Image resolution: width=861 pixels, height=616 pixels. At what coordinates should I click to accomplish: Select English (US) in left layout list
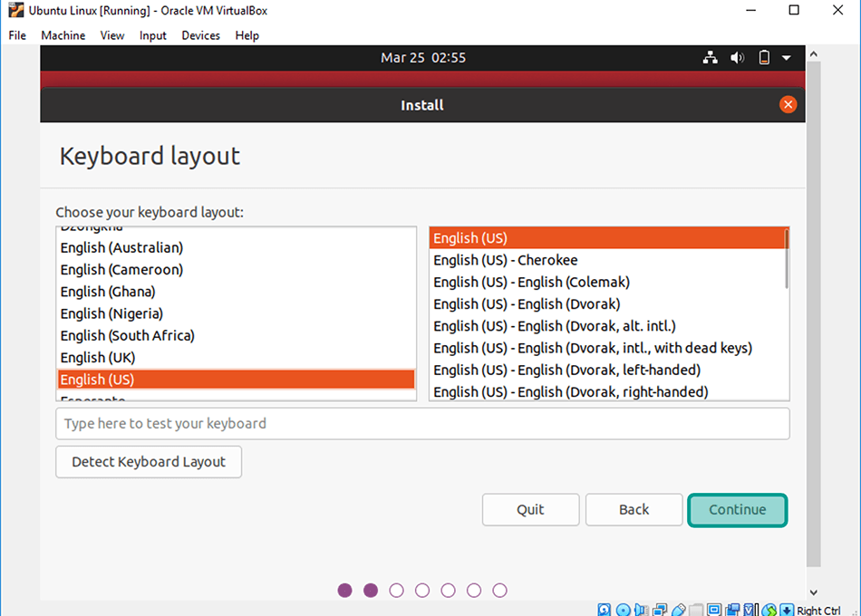click(237, 380)
